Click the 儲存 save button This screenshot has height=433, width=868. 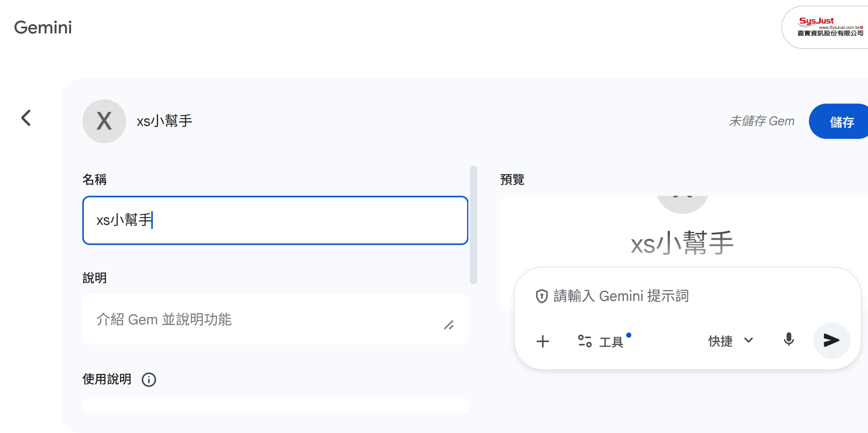[x=841, y=121]
